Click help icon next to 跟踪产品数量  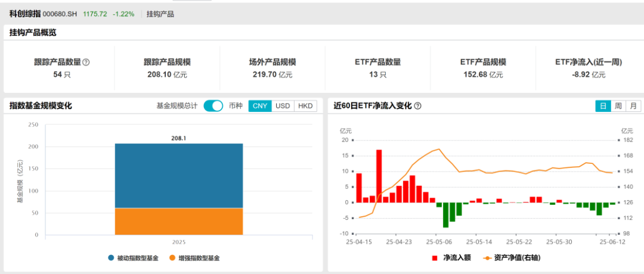(86, 62)
